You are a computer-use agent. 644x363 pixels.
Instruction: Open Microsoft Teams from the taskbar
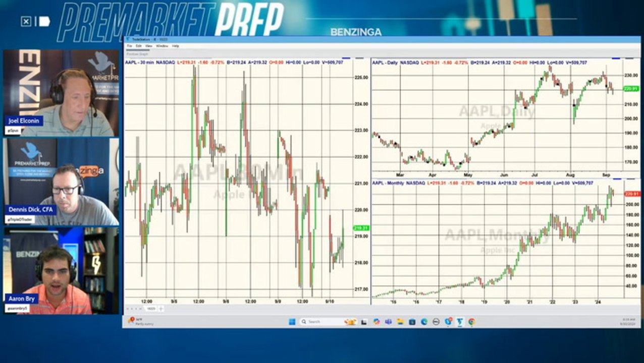389,322
